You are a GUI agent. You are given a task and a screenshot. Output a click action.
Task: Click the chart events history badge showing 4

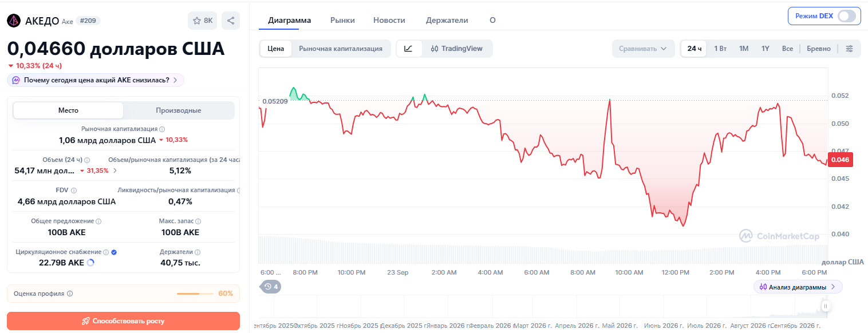tap(271, 287)
